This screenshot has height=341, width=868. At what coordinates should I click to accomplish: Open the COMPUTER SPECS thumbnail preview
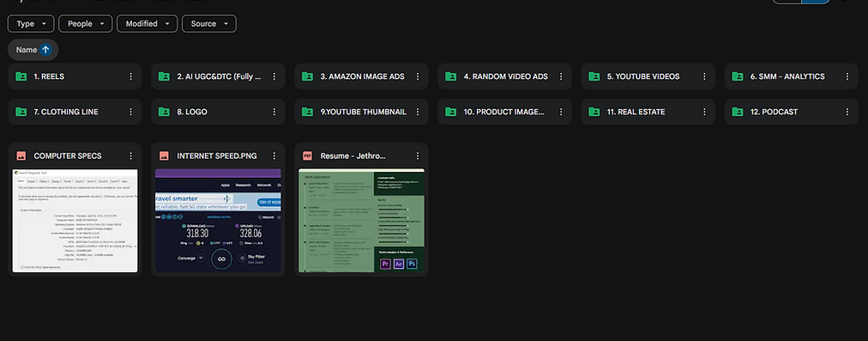click(x=75, y=221)
